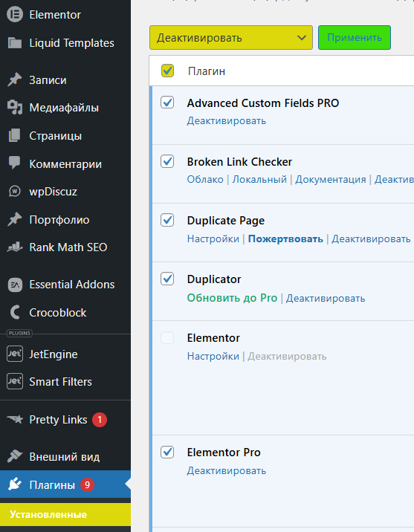Click the wpDiscuz icon in sidebar
Image resolution: width=414 pixels, height=532 pixels.
[x=15, y=192]
